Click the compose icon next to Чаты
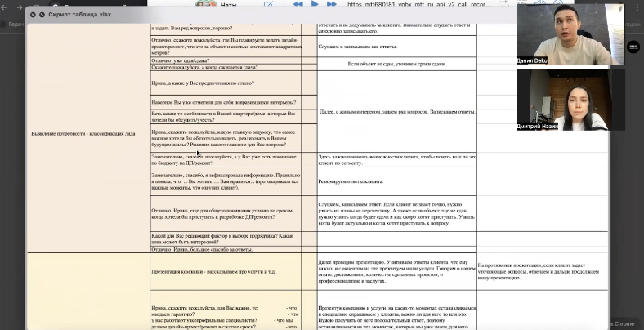Screen dimensions: 644x330 tap(268, 4)
